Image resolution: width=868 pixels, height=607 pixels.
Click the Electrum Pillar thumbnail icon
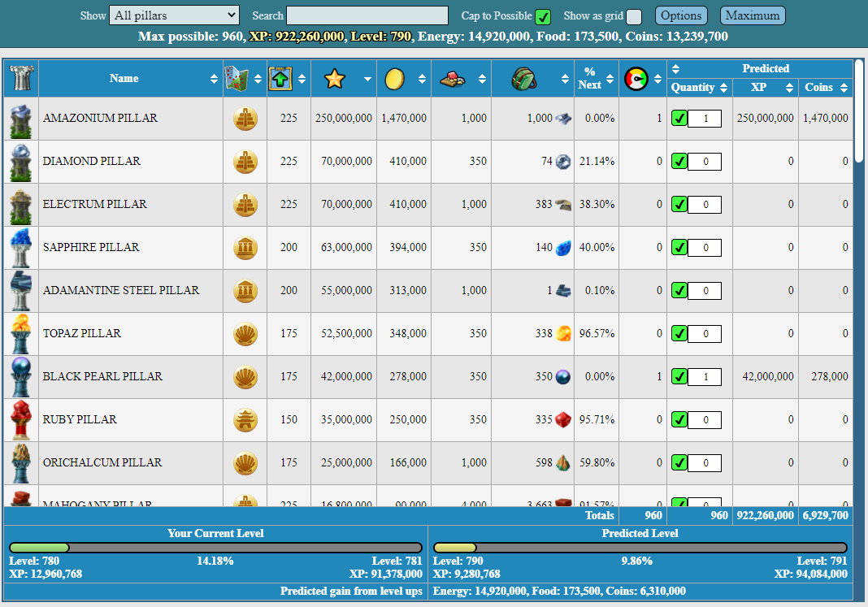pyautogui.click(x=21, y=205)
